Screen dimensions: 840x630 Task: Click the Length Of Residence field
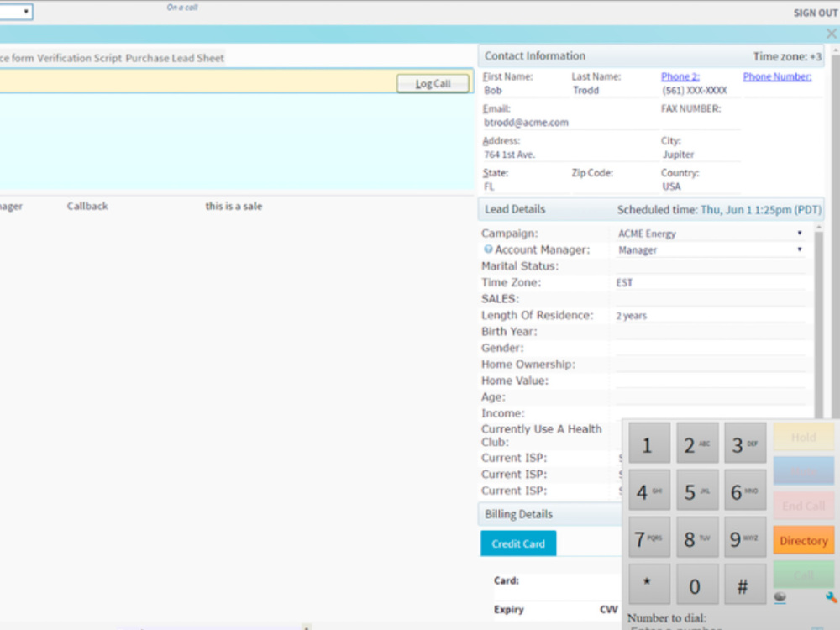click(x=711, y=316)
